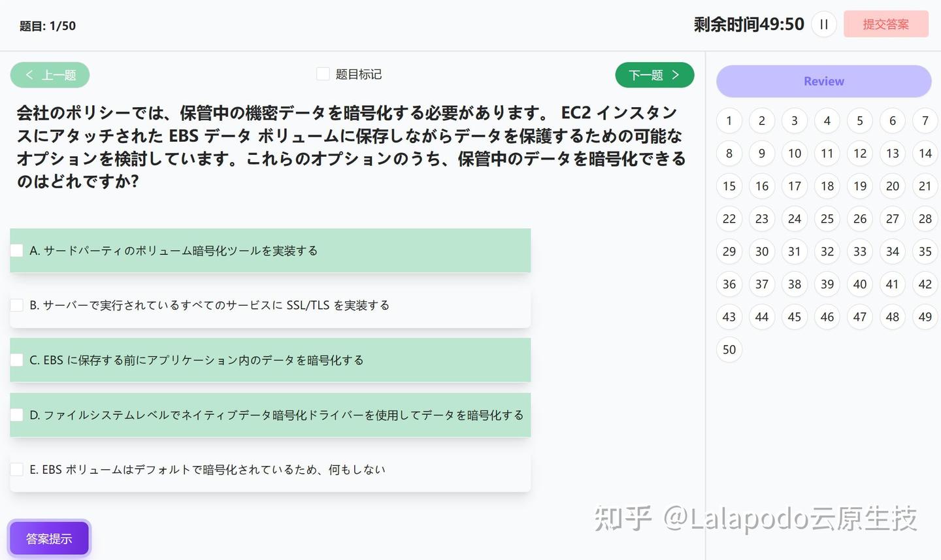The image size is (941, 560).
Task: Check answer option A about third-party encryption tools
Action: [16, 250]
